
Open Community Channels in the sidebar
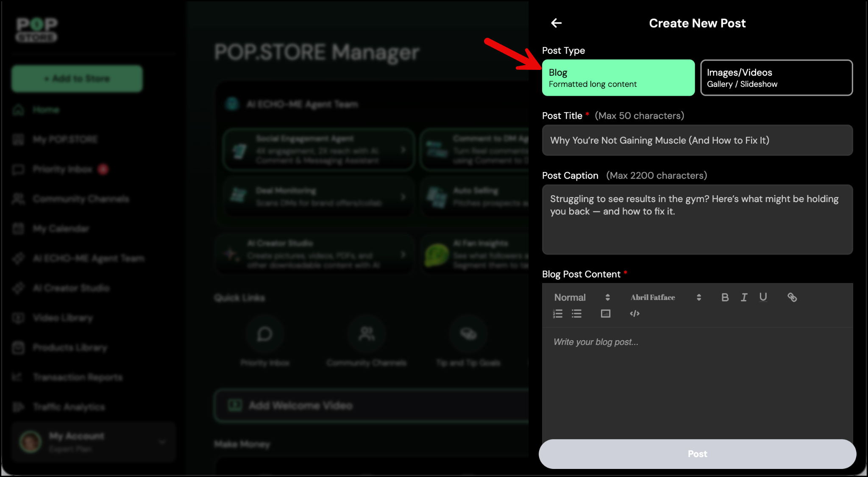point(81,199)
